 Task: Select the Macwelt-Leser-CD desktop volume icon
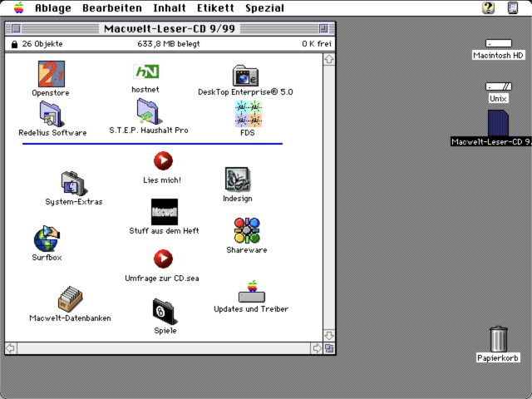pos(498,123)
